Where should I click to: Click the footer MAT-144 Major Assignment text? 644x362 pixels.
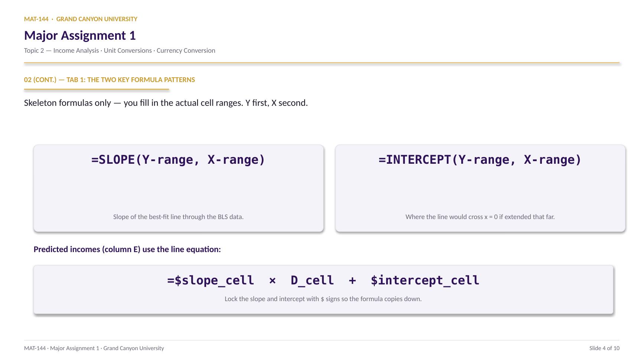click(94, 348)
